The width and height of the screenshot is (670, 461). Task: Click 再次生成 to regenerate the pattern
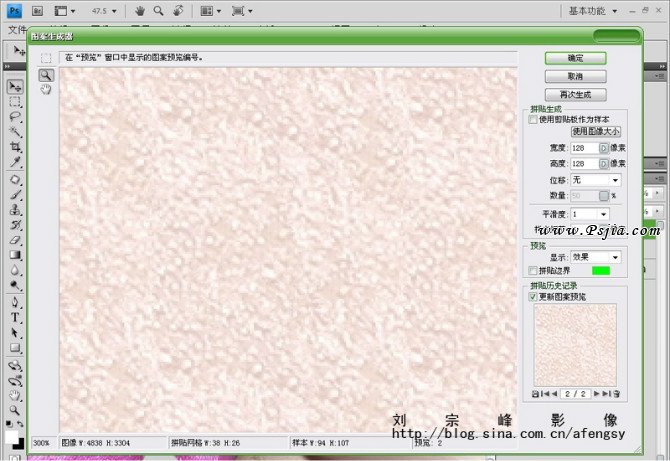[x=575, y=94]
